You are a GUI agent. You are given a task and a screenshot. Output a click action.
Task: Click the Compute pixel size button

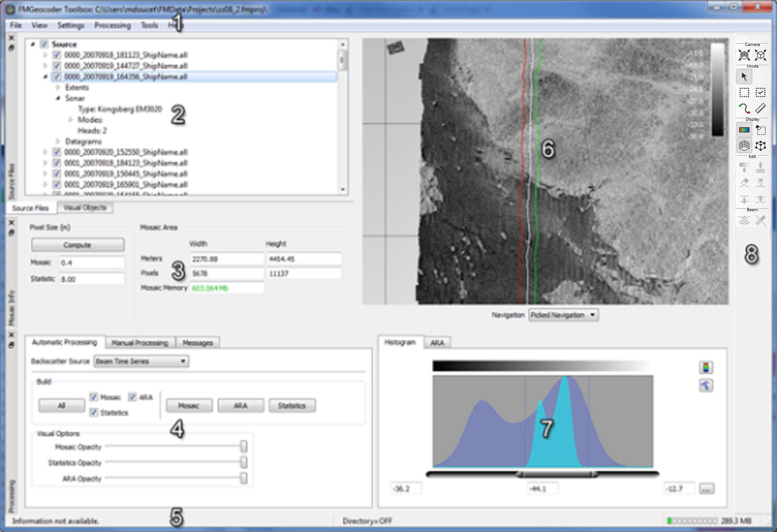77,245
